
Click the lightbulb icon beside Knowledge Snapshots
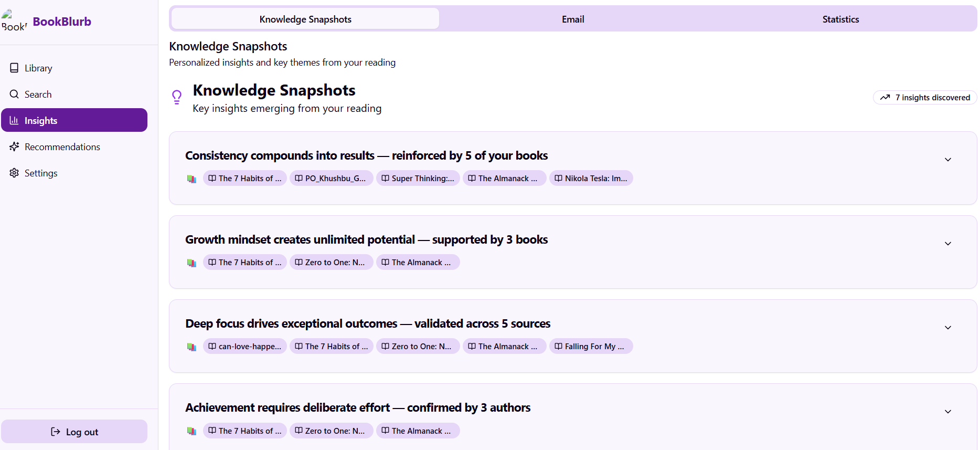click(177, 97)
